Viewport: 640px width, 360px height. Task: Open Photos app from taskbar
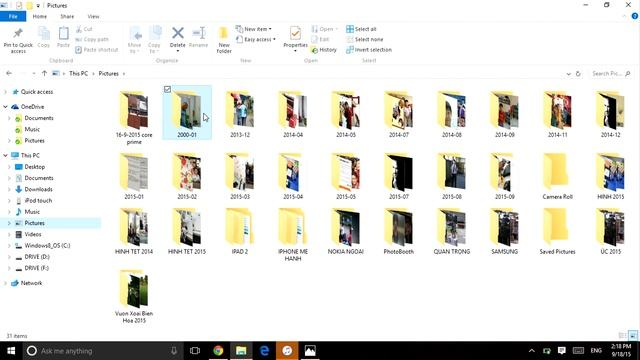[x=310, y=351]
